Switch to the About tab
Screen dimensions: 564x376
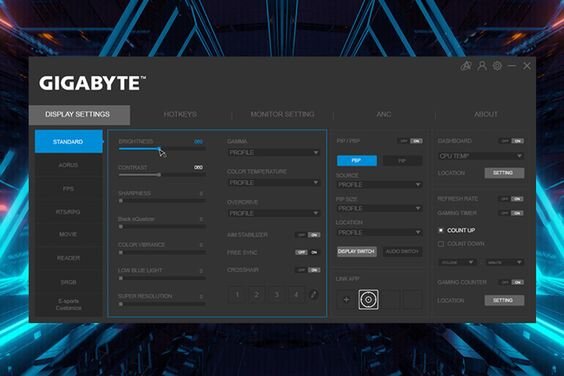click(x=486, y=115)
